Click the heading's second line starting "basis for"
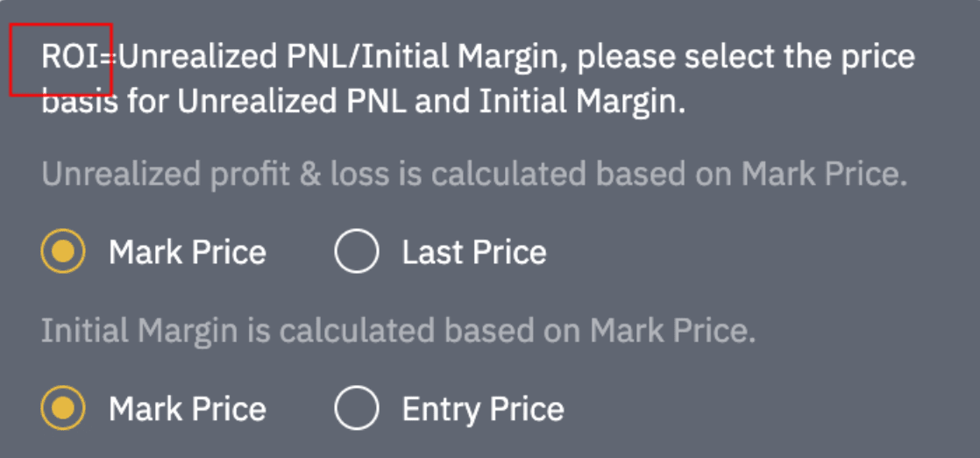 click(363, 104)
